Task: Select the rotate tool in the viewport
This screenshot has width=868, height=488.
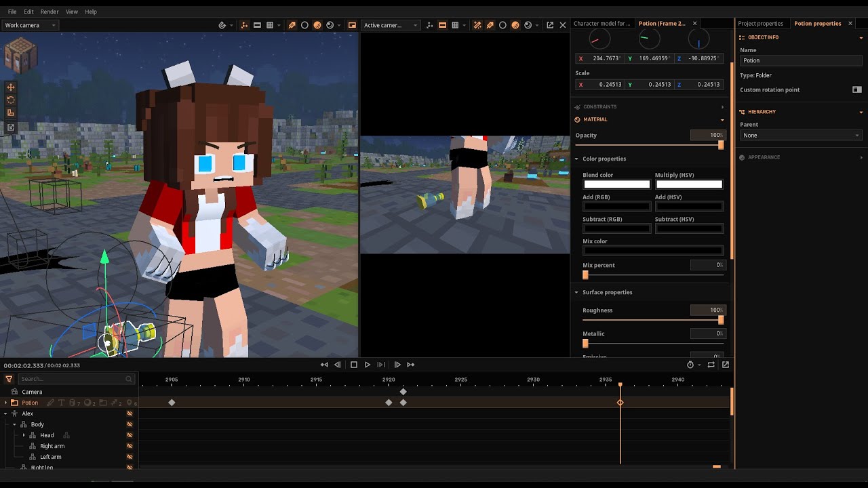Action: point(11,100)
